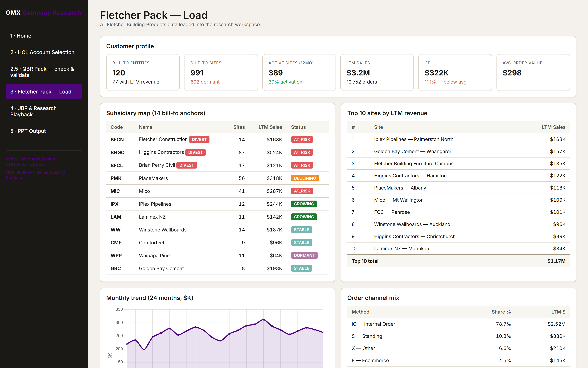Click the Method column header
Viewport: 588px width, 368px height.
360,312
